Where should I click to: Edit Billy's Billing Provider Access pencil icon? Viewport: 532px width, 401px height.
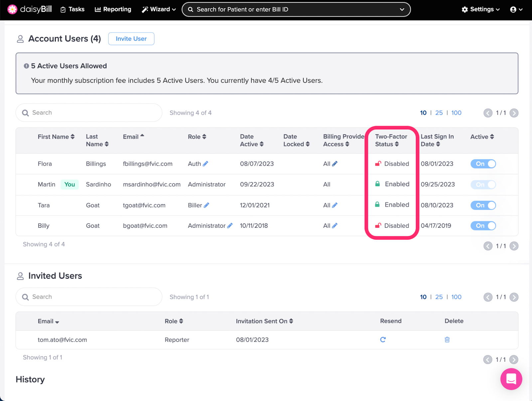click(x=335, y=225)
